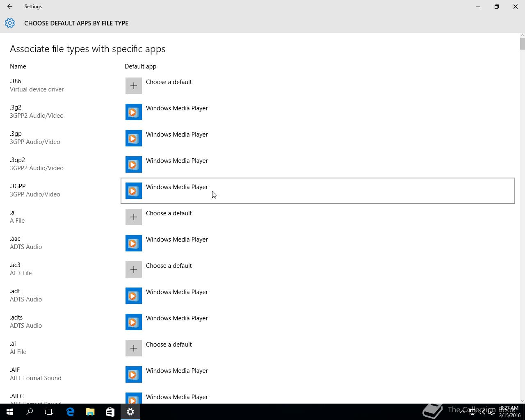Click the volume icon in system tray
The height and width of the screenshot is (420, 525).
[x=482, y=412]
